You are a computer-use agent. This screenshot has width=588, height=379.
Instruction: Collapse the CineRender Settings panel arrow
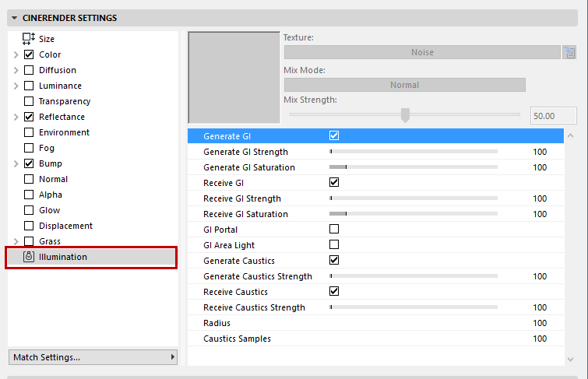(16, 18)
